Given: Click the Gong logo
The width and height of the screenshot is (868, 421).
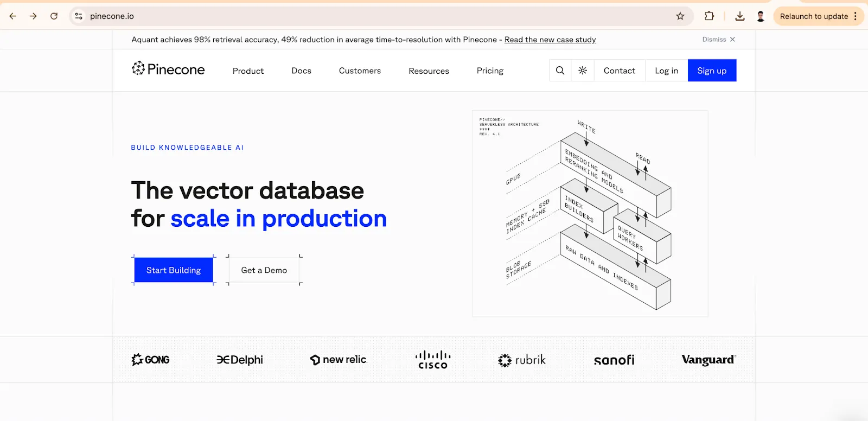Looking at the screenshot, I should (151, 360).
